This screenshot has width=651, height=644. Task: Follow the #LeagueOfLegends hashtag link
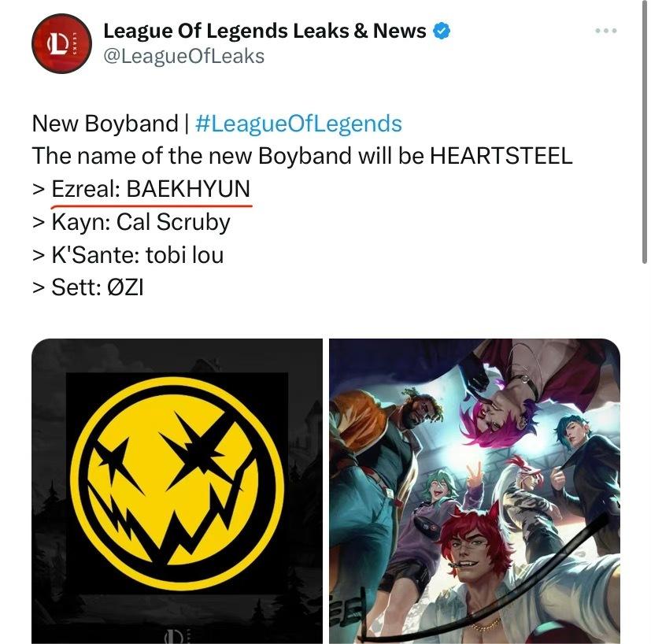click(298, 124)
